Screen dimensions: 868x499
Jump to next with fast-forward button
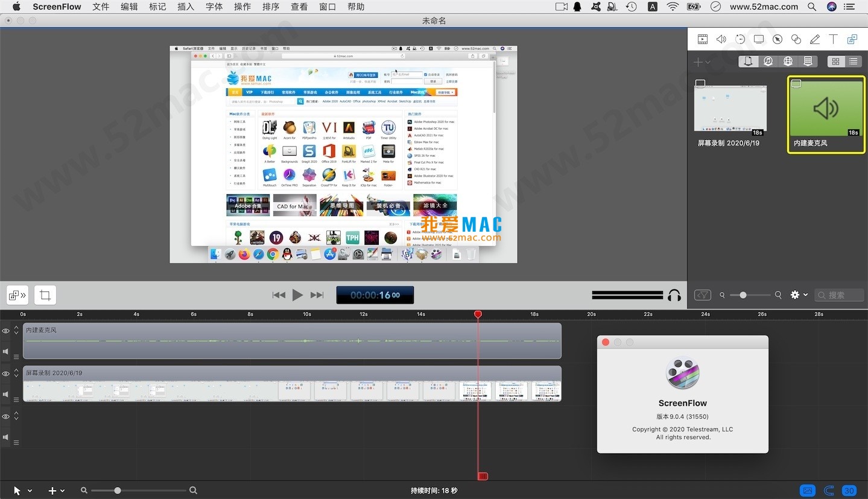tap(317, 295)
